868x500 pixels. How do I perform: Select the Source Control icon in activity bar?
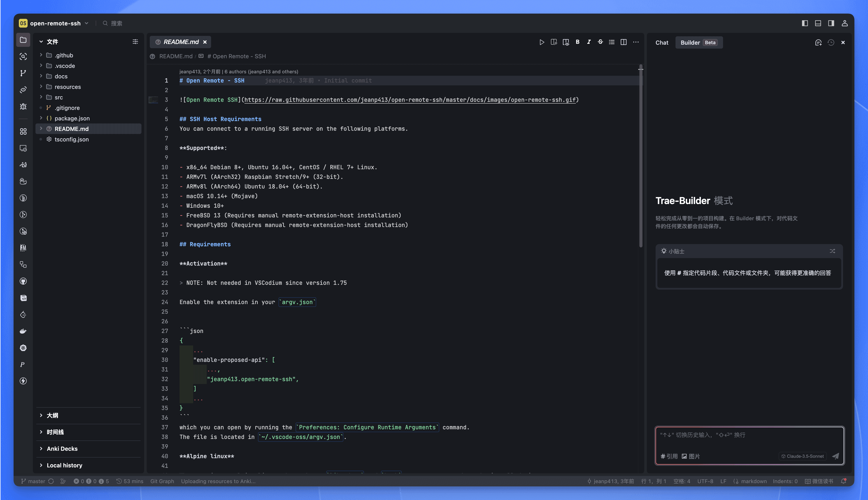coord(23,73)
